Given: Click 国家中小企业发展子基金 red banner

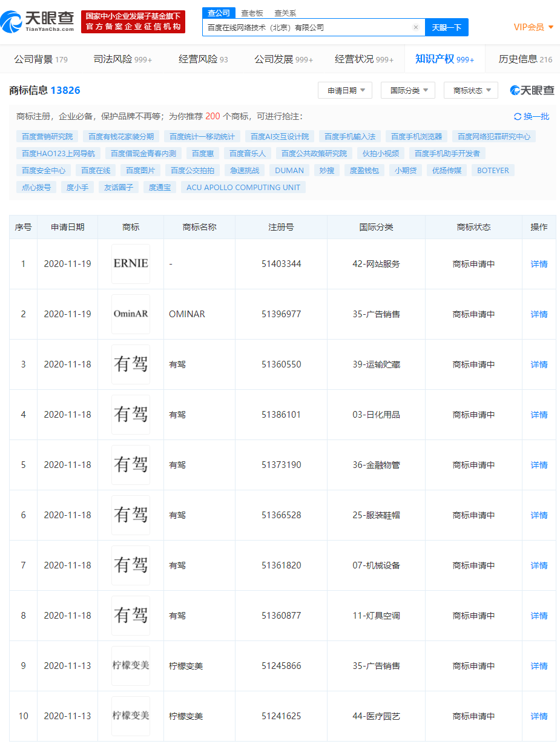Looking at the screenshot, I should (133, 22).
